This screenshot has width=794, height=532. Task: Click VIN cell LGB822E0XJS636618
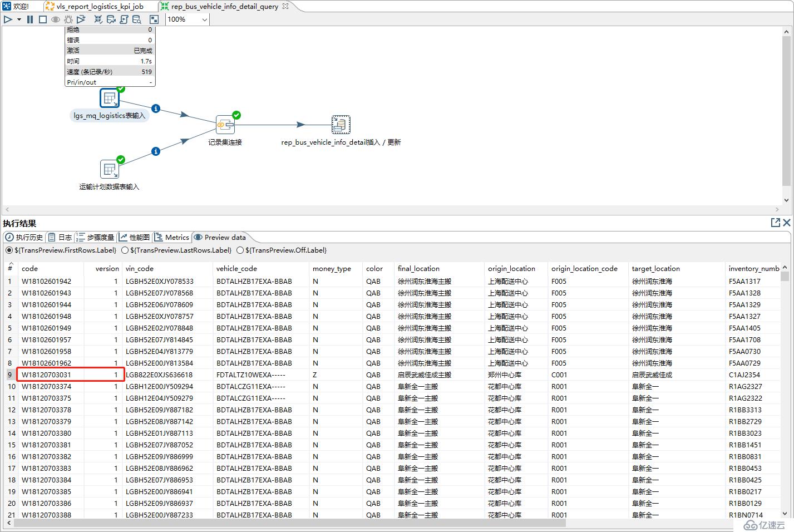point(168,375)
